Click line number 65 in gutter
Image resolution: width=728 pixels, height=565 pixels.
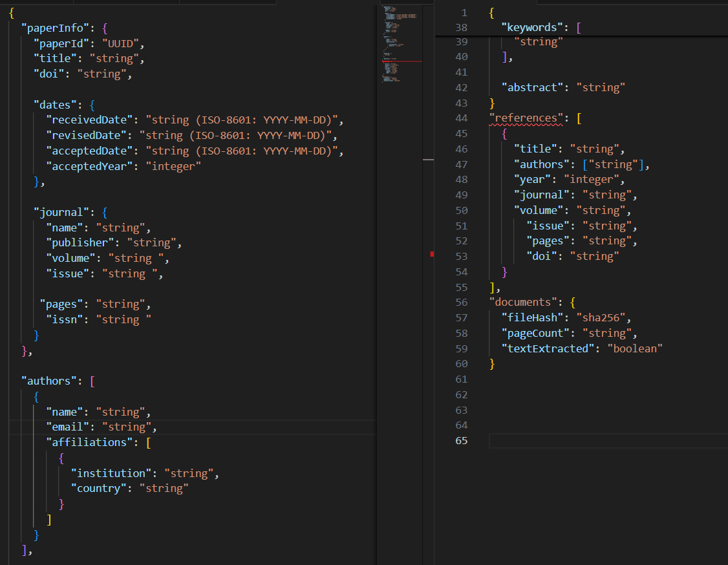[462, 441]
